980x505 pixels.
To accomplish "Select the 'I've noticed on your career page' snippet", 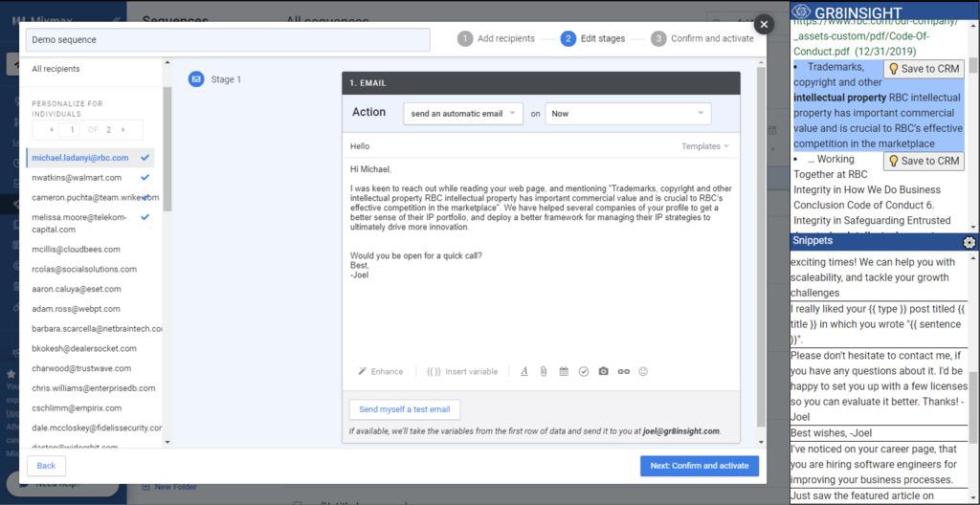I will 879,465.
